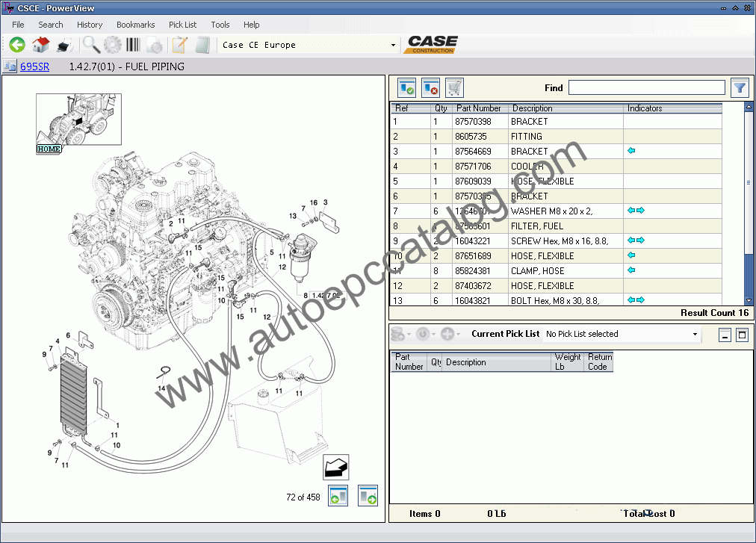The height and width of the screenshot is (543, 756).
Task: Open the Case CE Europe catalog dropdown
Action: [393, 45]
